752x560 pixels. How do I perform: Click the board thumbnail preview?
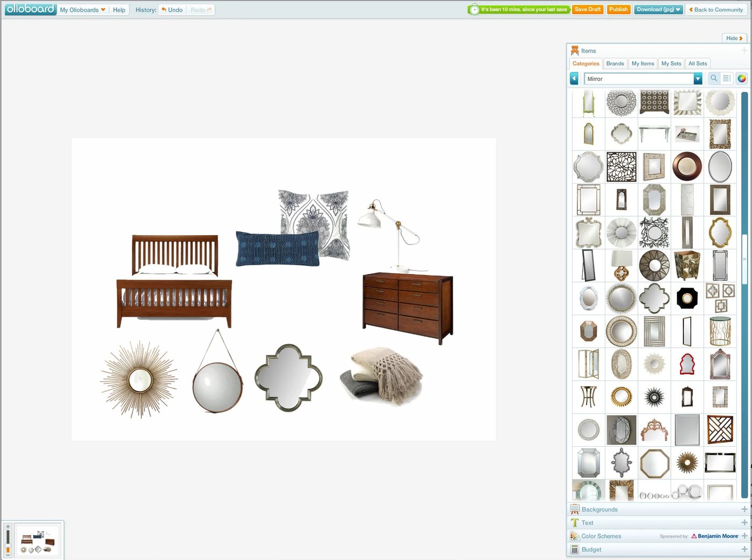click(x=38, y=541)
